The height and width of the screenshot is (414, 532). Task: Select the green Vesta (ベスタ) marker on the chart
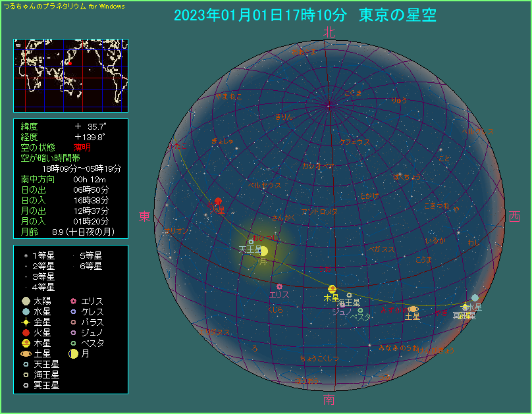point(360,309)
